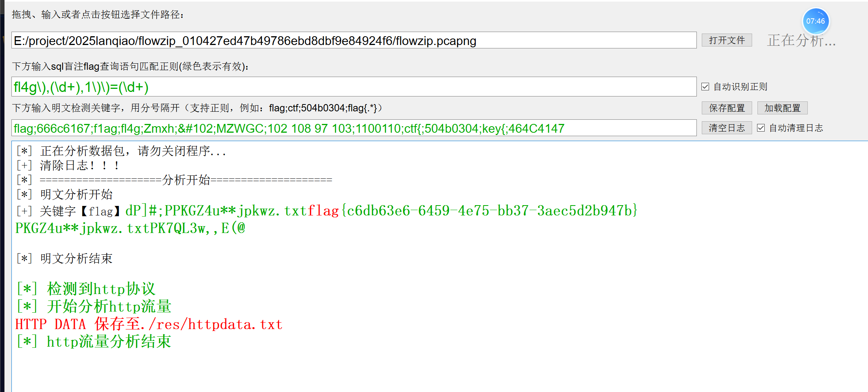This screenshot has height=392, width=868.
Task: Click the blue 07:46 timer bubble
Action: 815,21
